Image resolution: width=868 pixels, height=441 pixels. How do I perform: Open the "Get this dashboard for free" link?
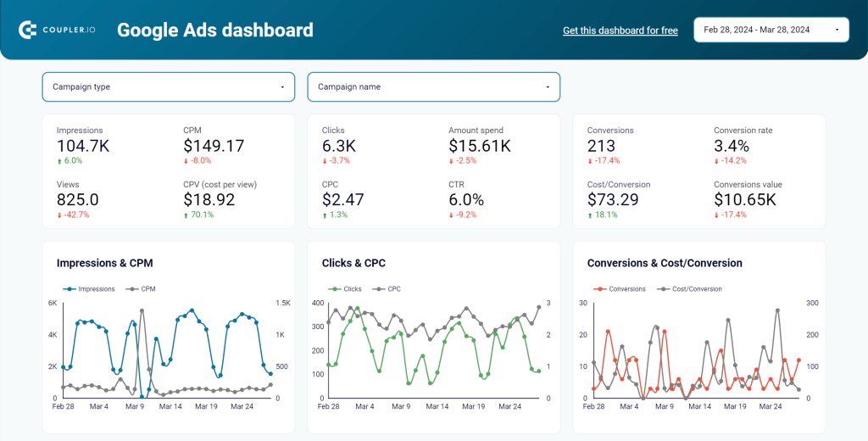(x=620, y=31)
